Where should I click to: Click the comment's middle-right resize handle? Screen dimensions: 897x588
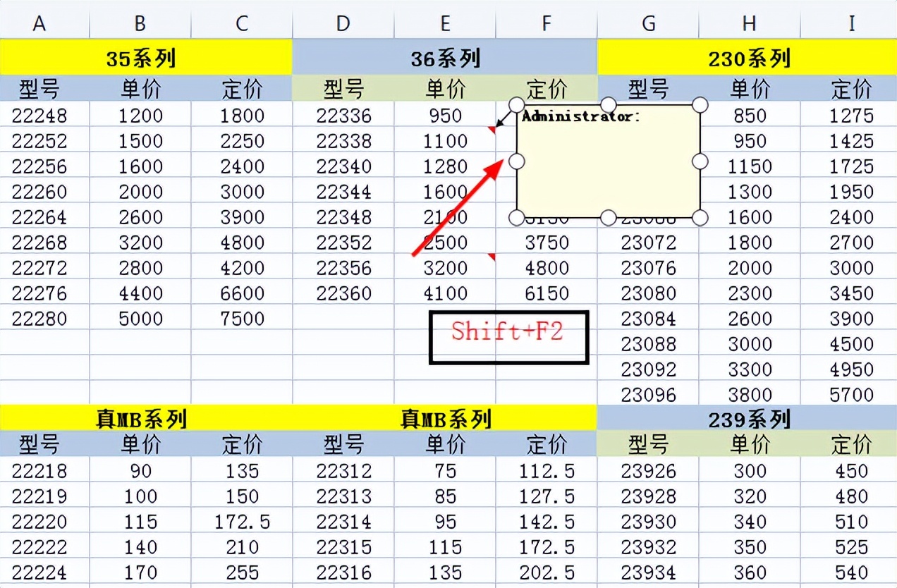(x=700, y=161)
